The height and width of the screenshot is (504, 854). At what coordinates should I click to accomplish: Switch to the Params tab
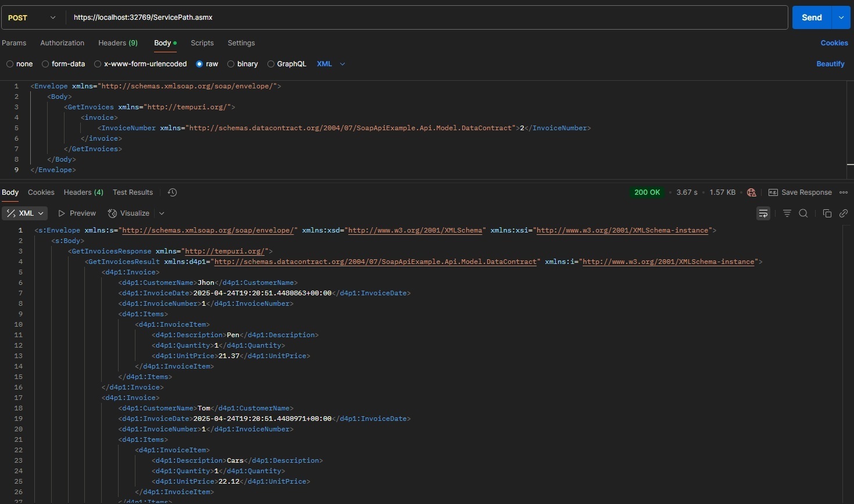click(x=14, y=43)
